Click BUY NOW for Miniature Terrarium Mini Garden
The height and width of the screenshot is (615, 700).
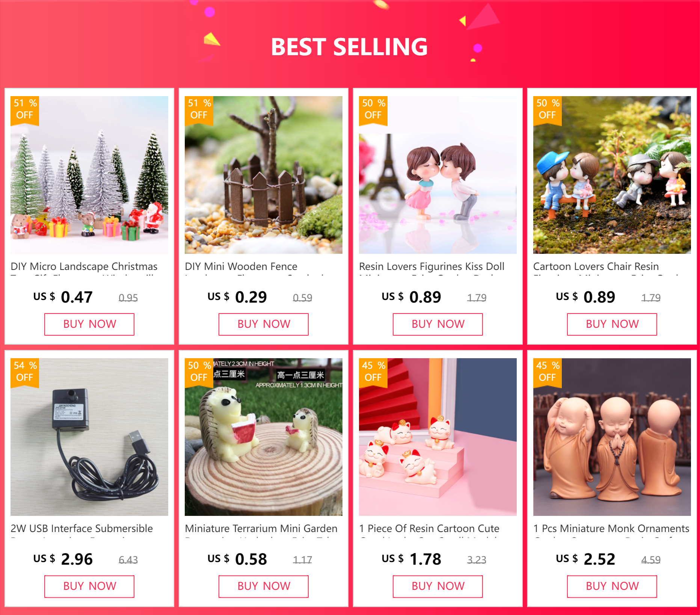[x=264, y=586]
